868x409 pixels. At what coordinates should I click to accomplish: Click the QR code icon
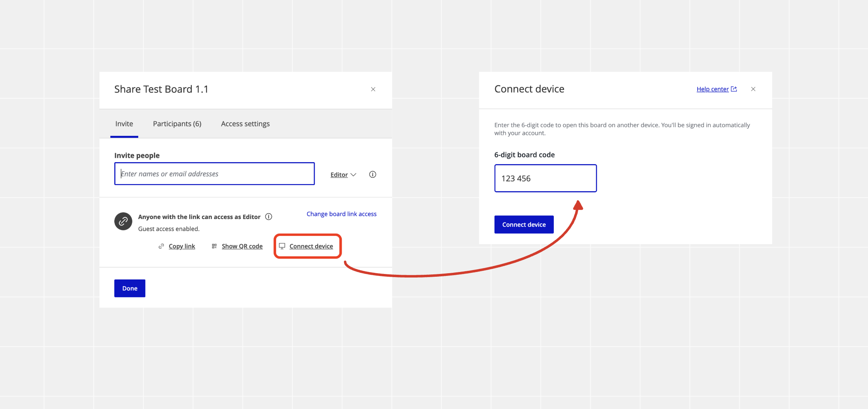point(214,246)
